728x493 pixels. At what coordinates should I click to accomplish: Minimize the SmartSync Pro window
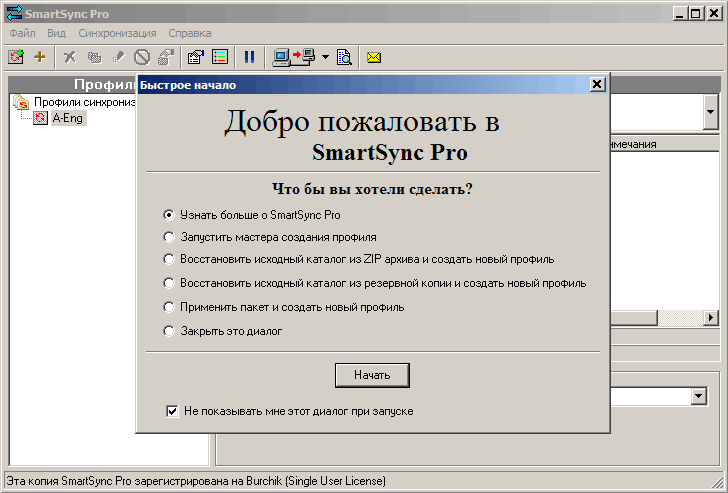coord(680,13)
